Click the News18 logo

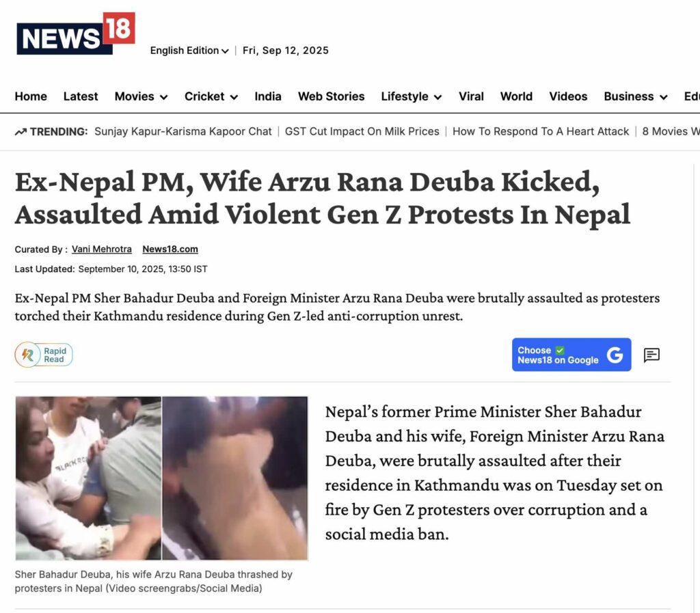(x=75, y=34)
